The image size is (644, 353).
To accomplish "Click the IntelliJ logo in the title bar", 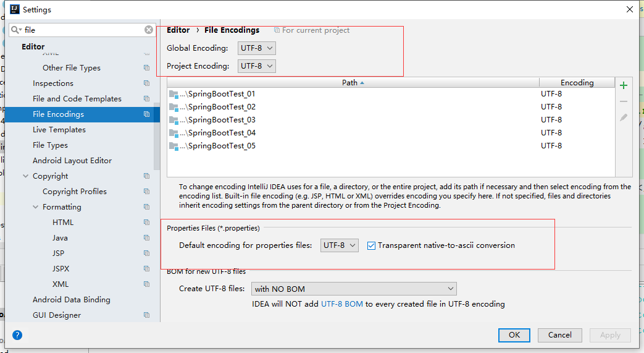I will click(15, 9).
